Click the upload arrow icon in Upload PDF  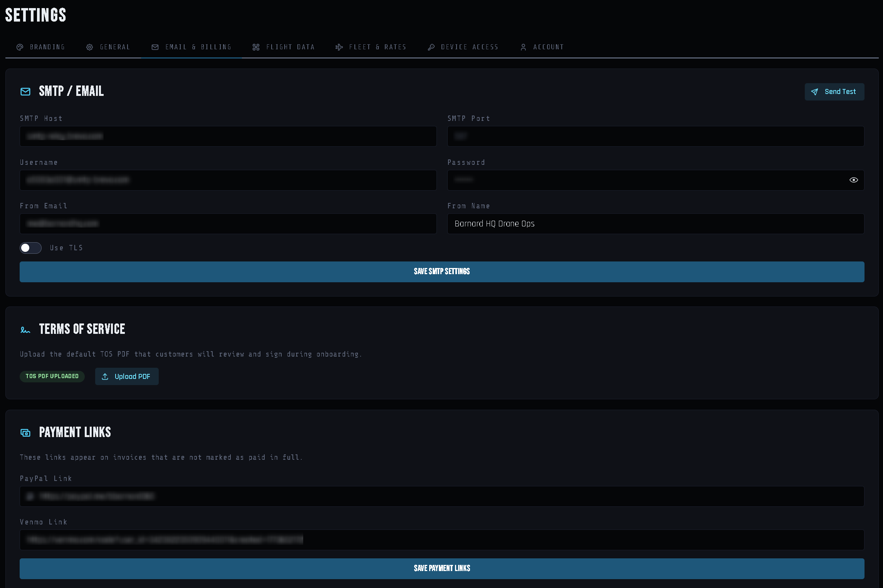(x=105, y=377)
